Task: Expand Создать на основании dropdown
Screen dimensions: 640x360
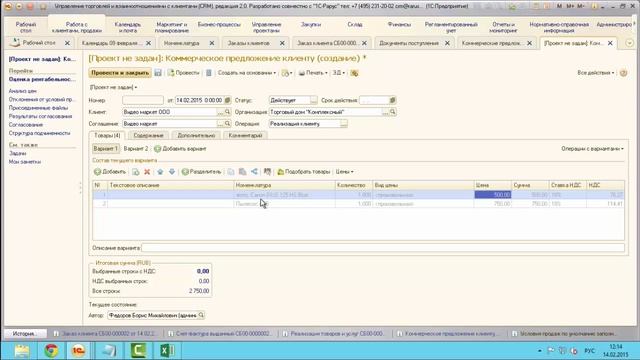Action: point(247,73)
